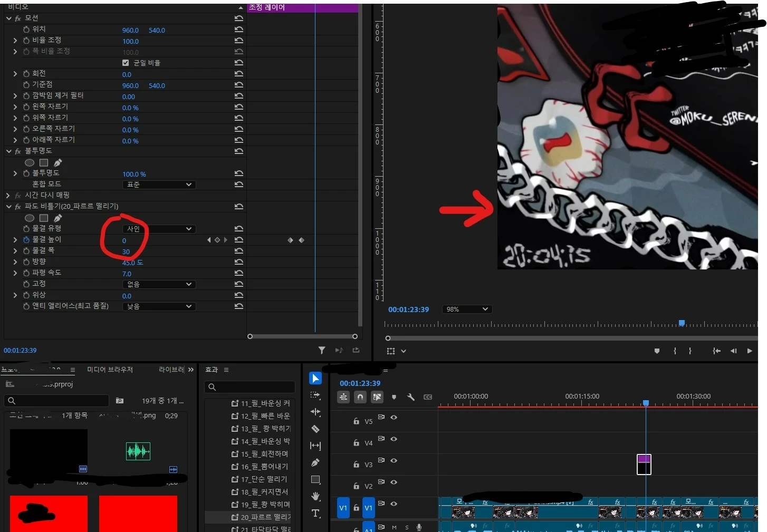Collapse the 모션 effect section

tap(8, 18)
